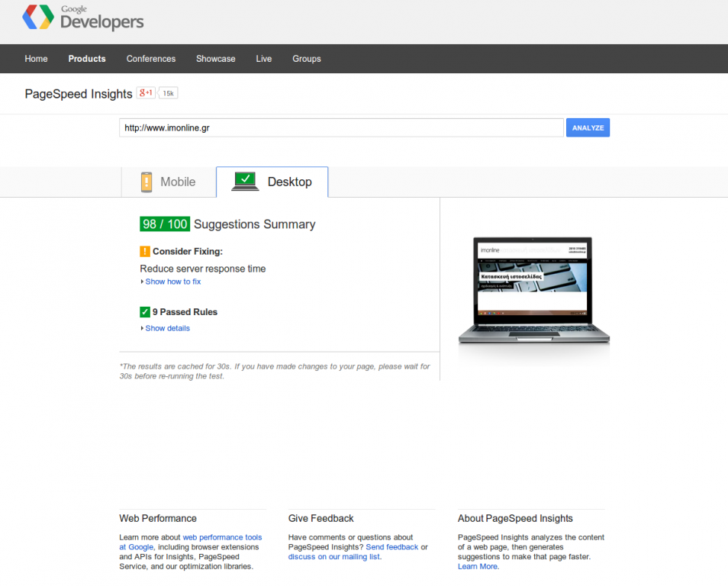Image resolution: width=728 pixels, height=586 pixels.
Task: Expand Show how to fix
Action: (x=171, y=282)
